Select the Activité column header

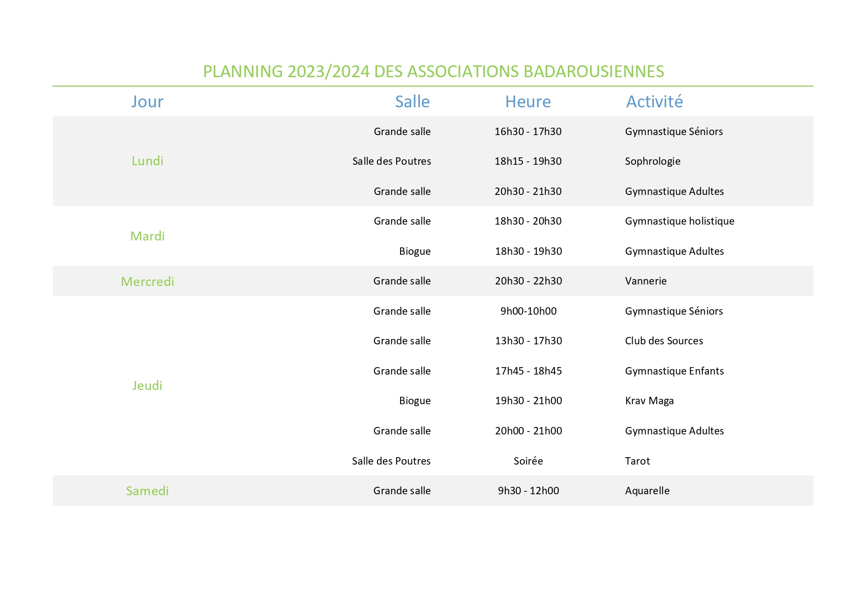tap(654, 101)
